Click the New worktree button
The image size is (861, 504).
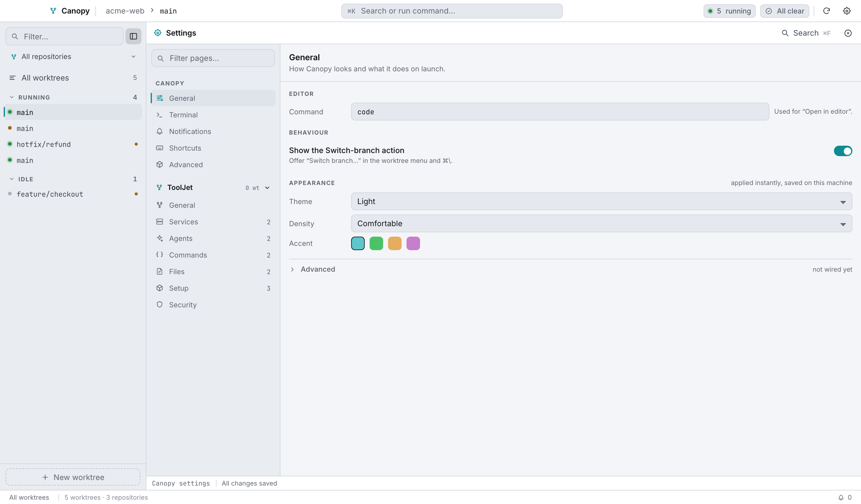point(73,477)
